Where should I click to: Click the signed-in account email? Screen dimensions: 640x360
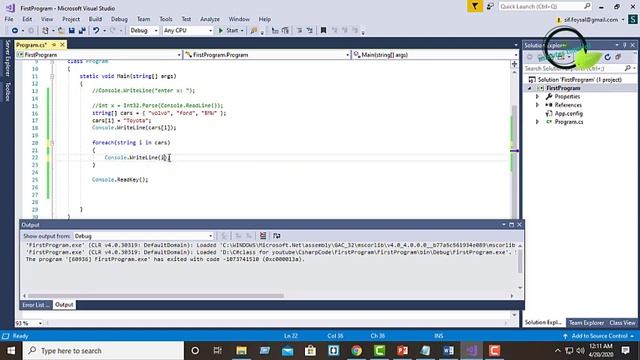tap(591, 20)
